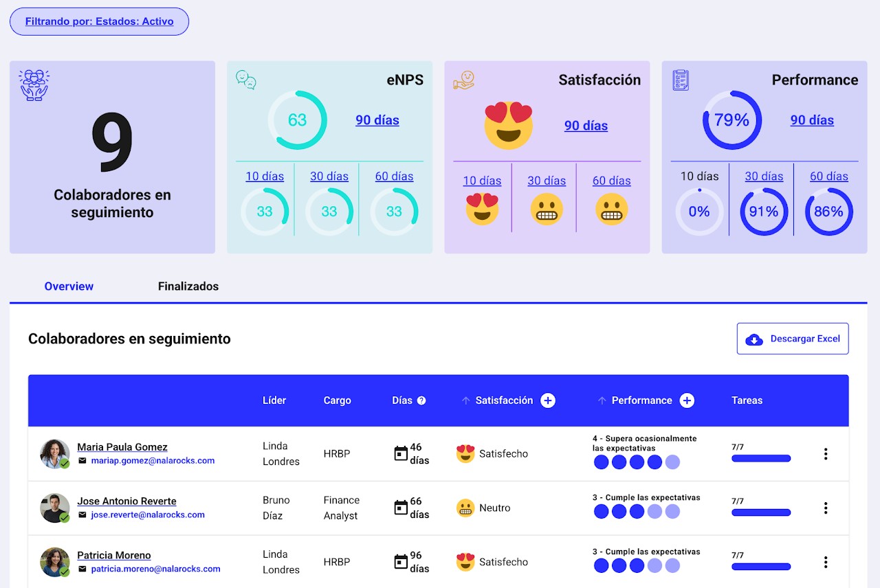The image size is (880, 588).
Task: Select the Overview tab
Action: point(69,286)
